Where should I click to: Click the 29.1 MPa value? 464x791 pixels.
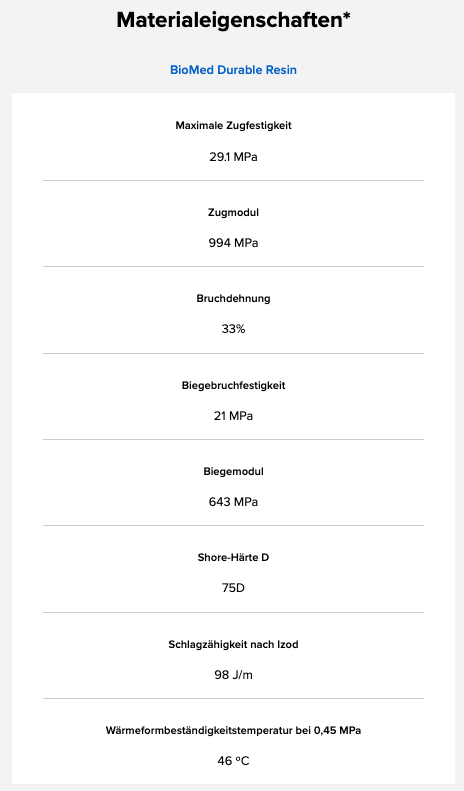233,157
